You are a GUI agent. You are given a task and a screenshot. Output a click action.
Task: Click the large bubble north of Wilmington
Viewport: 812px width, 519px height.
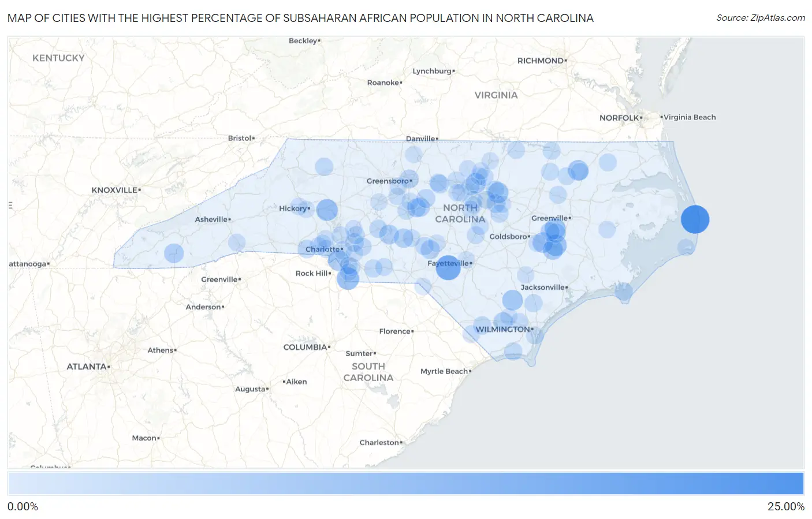click(512, 300)
